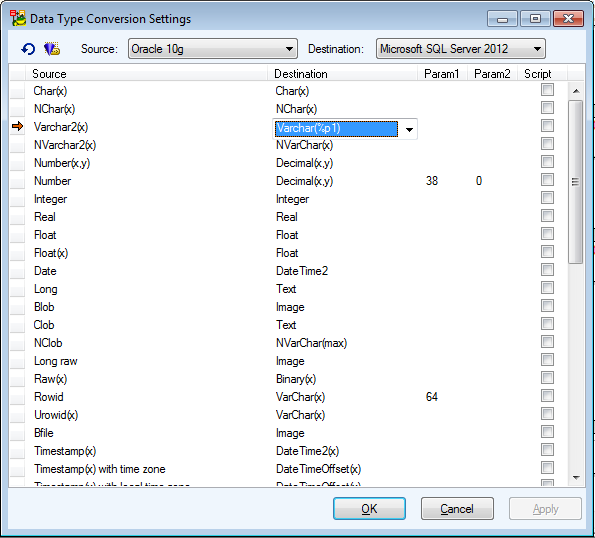595x538 pixels.
Task: Click DateTime2(x) destination cell
Action: click(x=307, y=451)
